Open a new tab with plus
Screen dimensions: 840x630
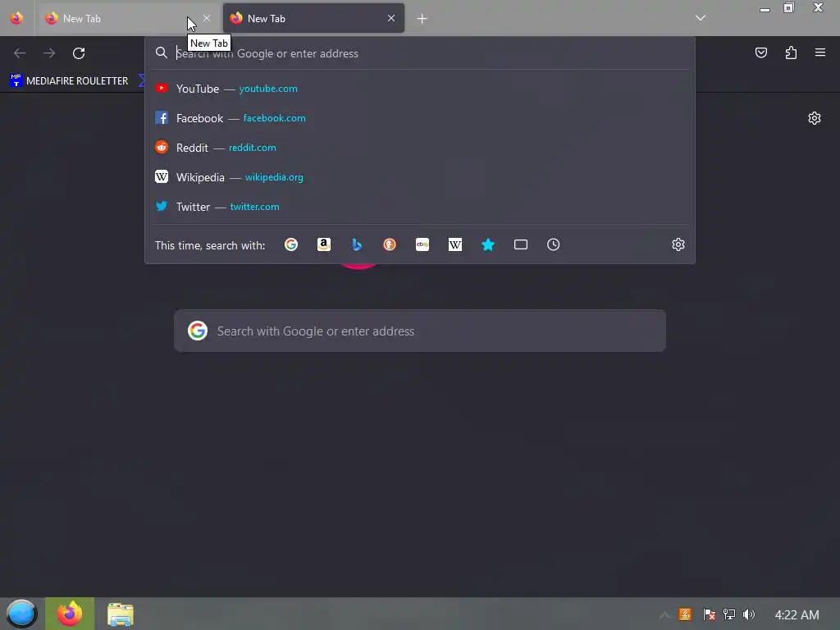click(x=422, y=19)
